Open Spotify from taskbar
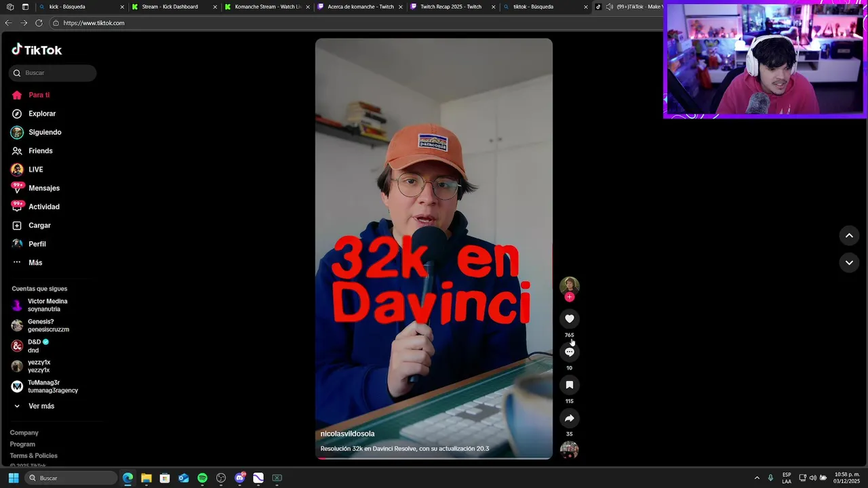The width and height of the screenshot is (868, 488). (x=202, y=478)
